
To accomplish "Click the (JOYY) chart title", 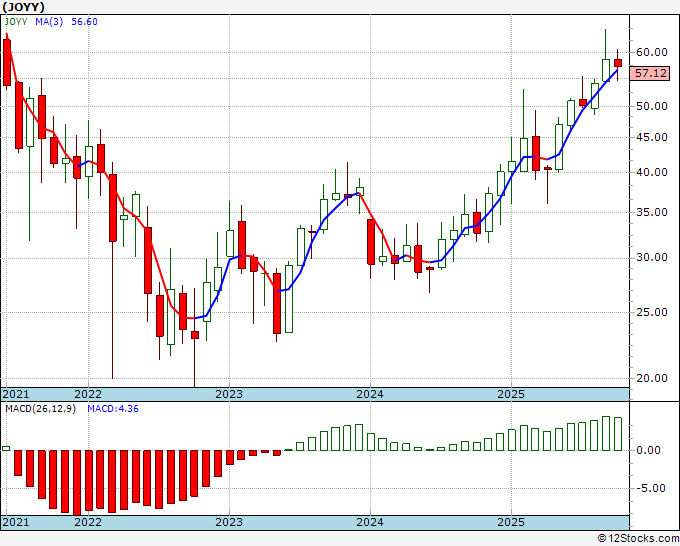I will point(23,7).
